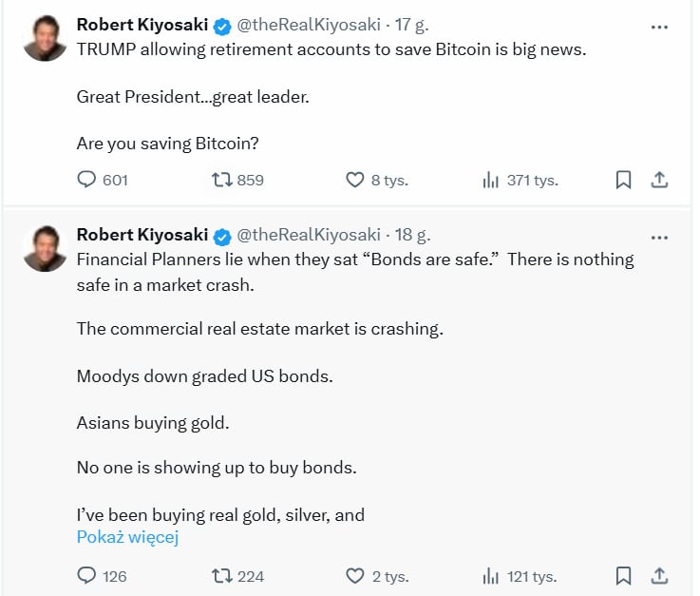The height and width of the screenshot is (596, 700).
Task: Bookmark the Bitcoin retirement accounts tweet
Action: click(623, 180)
